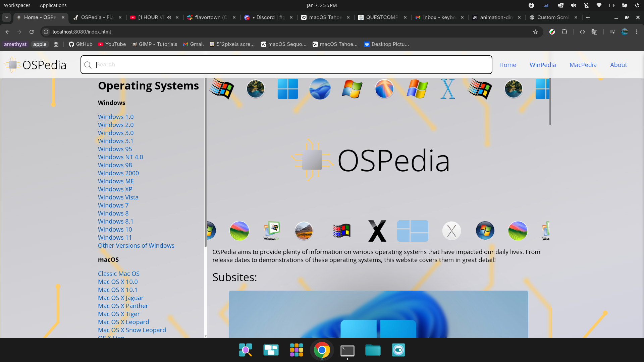
Task: Click the black X Mac OS icon
Action: [x=377, y=231]
